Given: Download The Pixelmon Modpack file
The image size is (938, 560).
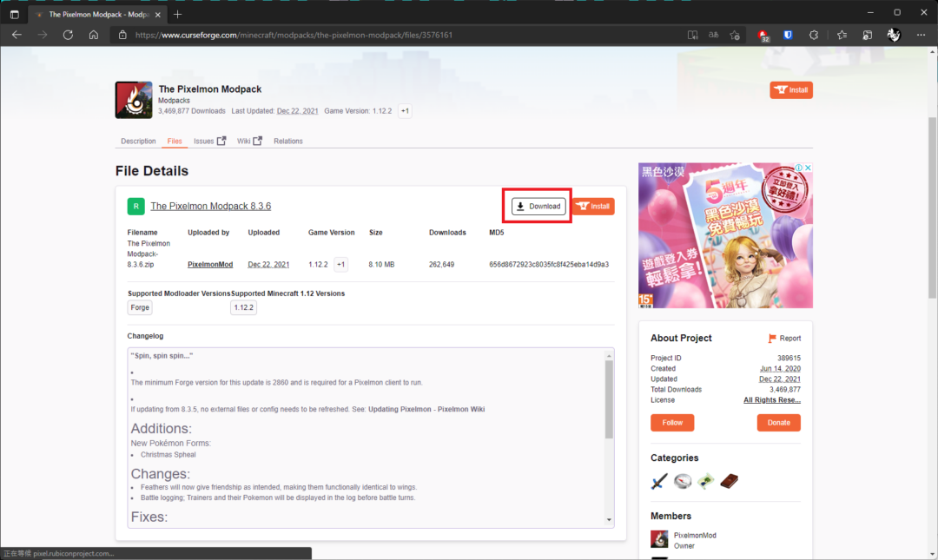Looking at the screenshot, I should tap(538, 207).
